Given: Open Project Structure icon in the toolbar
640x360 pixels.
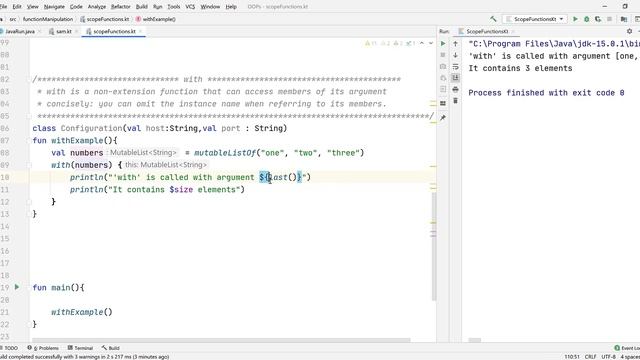Looking at the screenshot, I should click(x=624, y=19).
